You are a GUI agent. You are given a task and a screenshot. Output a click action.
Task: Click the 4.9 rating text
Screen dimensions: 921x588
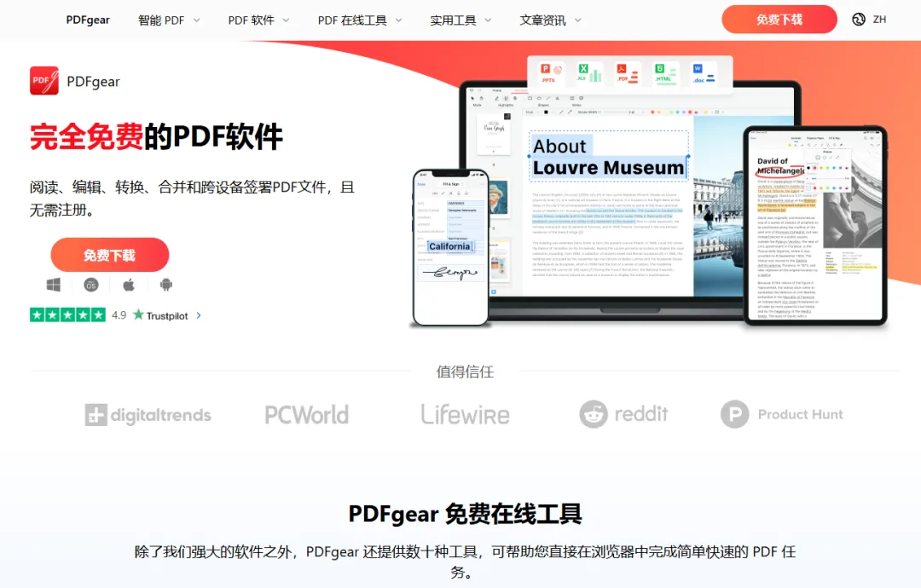(119, 315)
